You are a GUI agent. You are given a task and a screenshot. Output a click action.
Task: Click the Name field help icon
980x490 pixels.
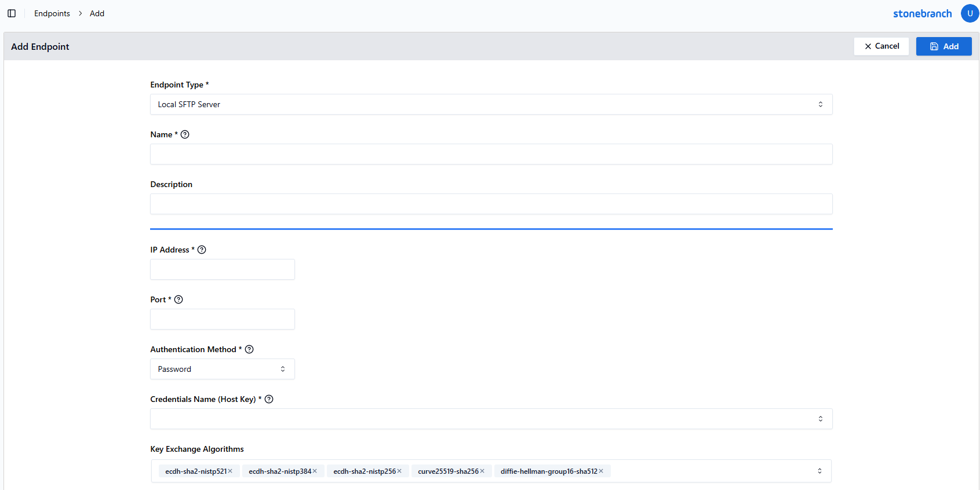[185, 134]
